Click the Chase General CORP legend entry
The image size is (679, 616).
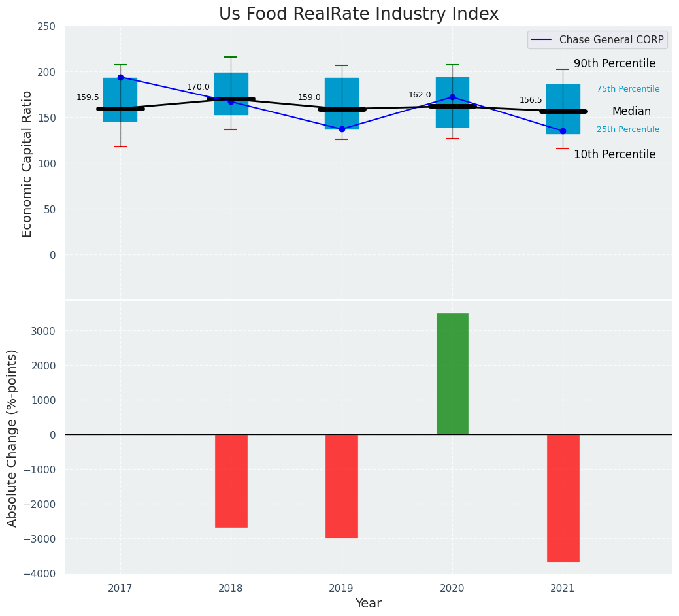pyautogui.click(x=611, y=40)
